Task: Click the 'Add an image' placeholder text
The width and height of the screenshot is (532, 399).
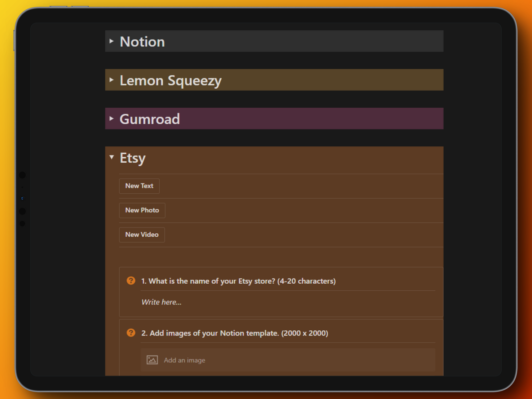Action: tap(184, 360)
